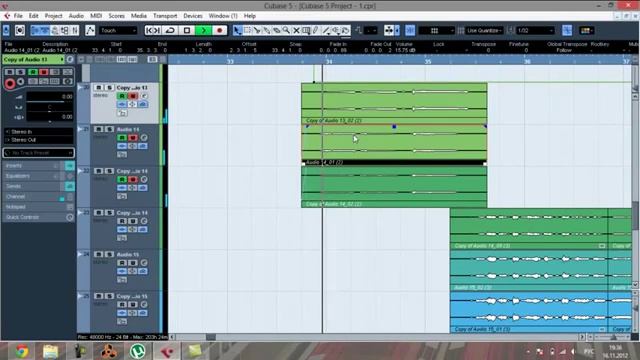Click ruler at bar 35

pos(428,61)
